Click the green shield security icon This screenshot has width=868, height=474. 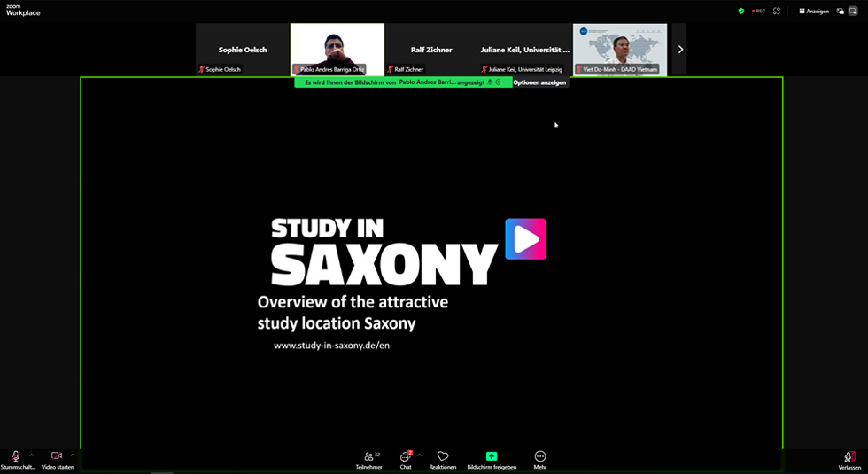(741, 12)
